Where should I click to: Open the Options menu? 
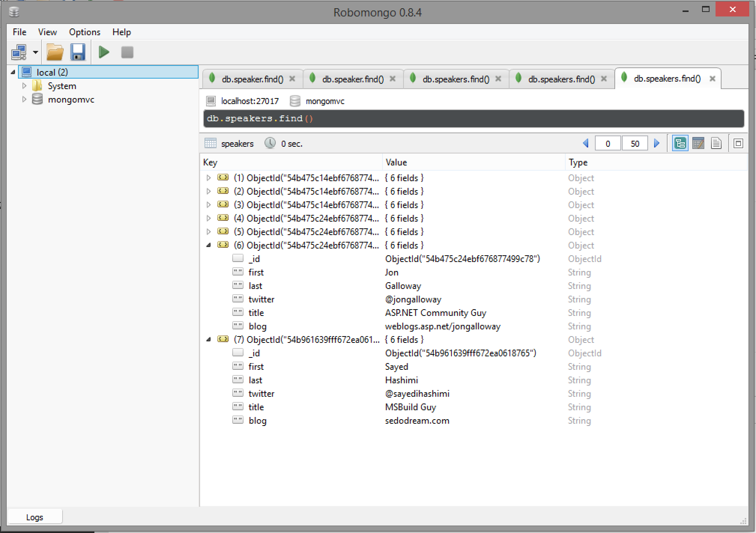click(x=85, y=32)
